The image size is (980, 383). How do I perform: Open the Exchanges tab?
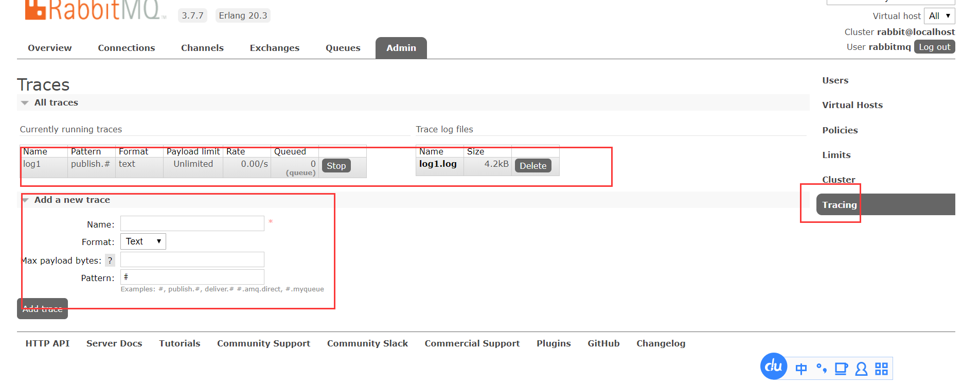(x=275, y=48)
